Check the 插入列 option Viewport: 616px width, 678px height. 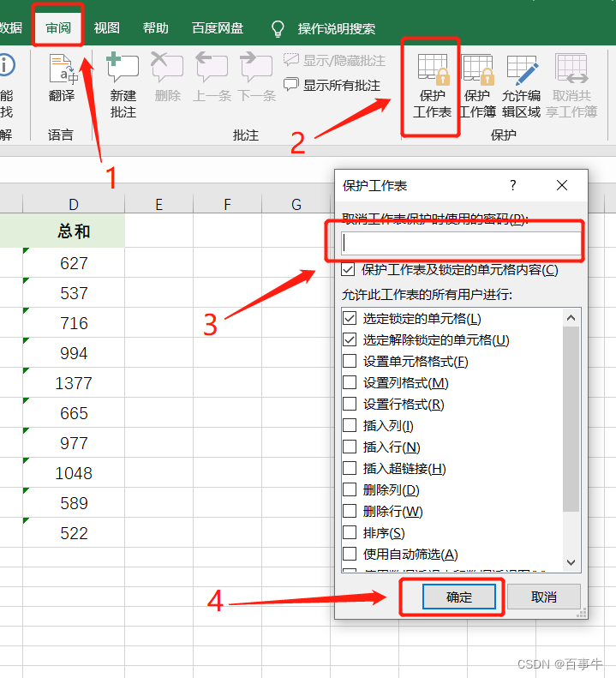coord(350,425)
